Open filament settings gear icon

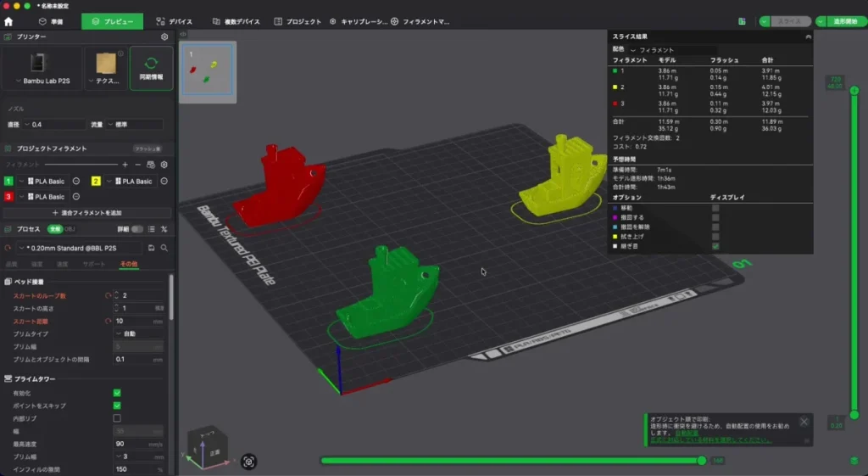point(164,165)
